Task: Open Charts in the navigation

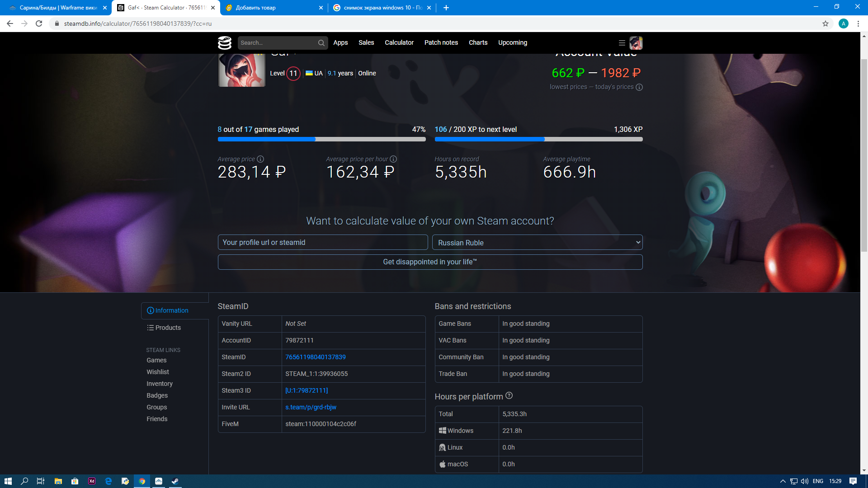Action: pyautogui.click(x=478, y=42)
